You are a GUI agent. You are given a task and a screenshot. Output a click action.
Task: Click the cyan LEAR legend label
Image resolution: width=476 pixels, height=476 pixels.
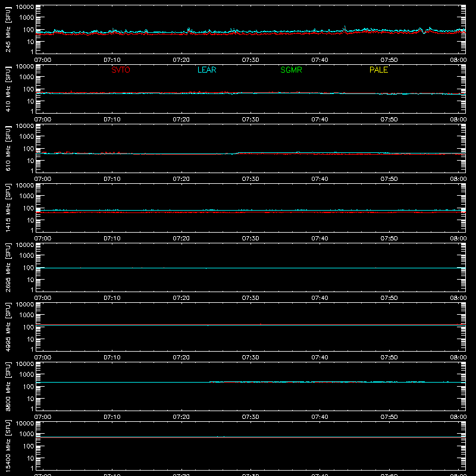coord(206,70)
